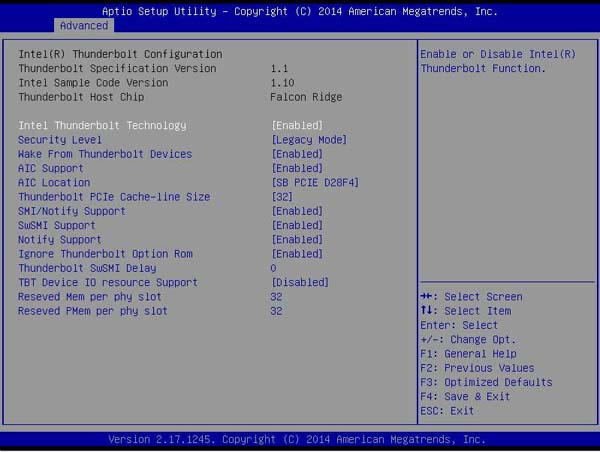Select the Notify Support option

click(60, 240)
